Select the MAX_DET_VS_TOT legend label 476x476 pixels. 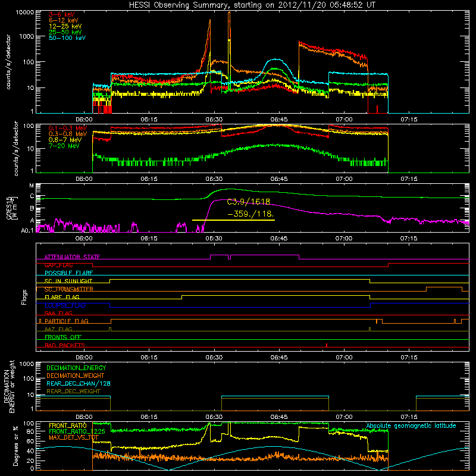coord(74,437)
